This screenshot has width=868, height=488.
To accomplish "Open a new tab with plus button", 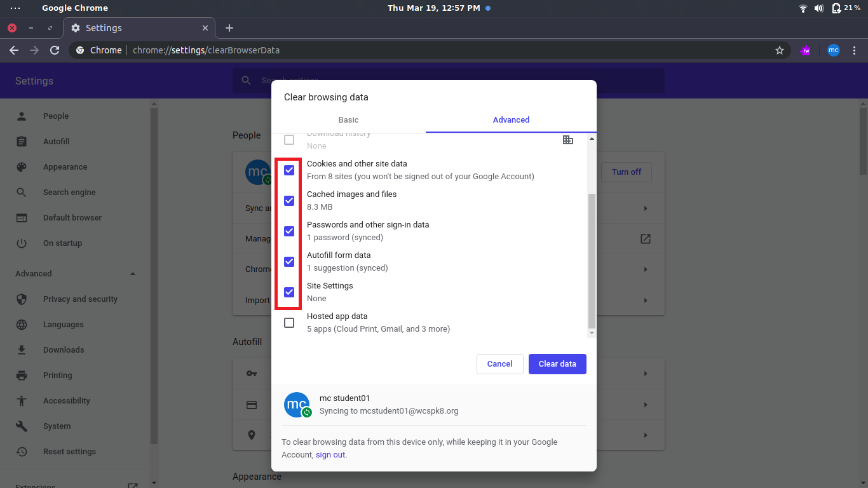I will pos(229,28).
